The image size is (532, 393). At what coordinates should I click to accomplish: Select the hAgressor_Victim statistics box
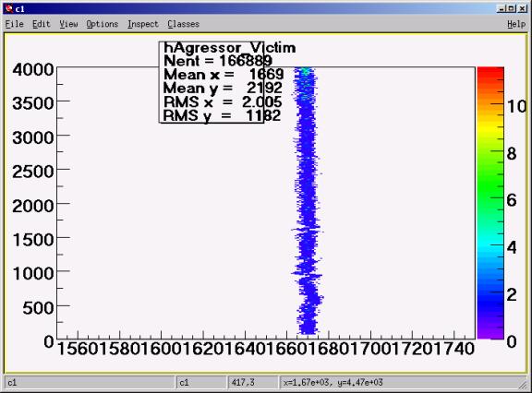(212, 82)
